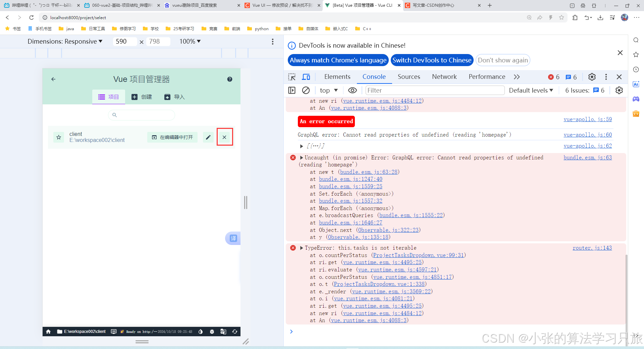The image size is (644, 349).
Task: Refresh the Vue UI with the refresh icon
Action: [x=234, y=332]
